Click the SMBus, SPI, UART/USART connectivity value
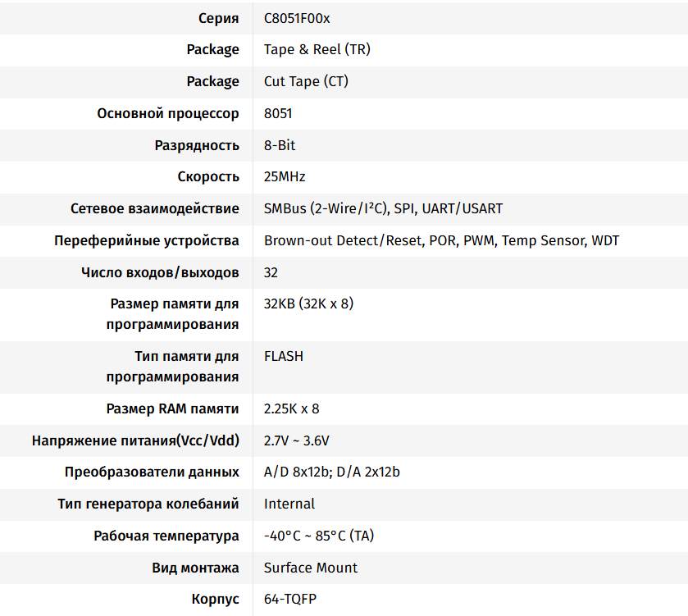This screenshot has width=688, height=616. click(383, 208)
